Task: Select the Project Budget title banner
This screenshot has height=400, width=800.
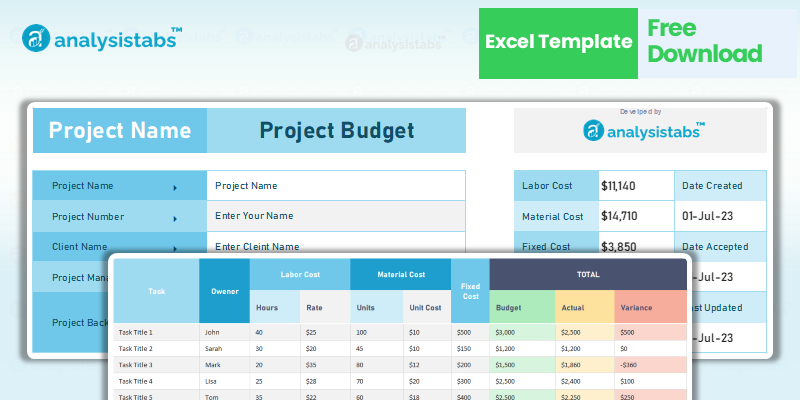Action: (337, 131)
